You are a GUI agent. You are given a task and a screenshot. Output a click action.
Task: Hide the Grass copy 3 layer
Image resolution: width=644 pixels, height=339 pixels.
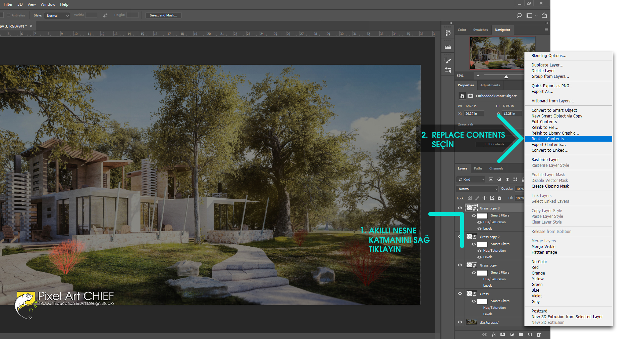[x=460, y=208]
